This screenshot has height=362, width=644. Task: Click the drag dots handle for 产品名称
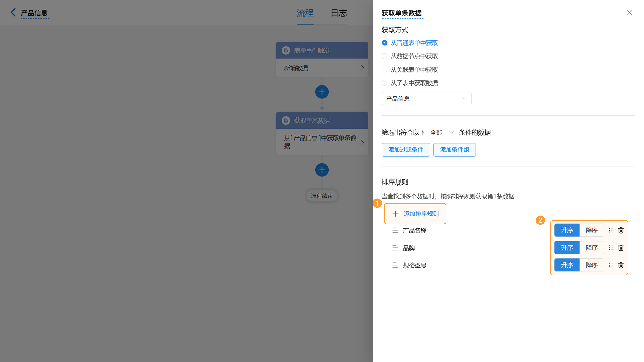click(611, 230)
